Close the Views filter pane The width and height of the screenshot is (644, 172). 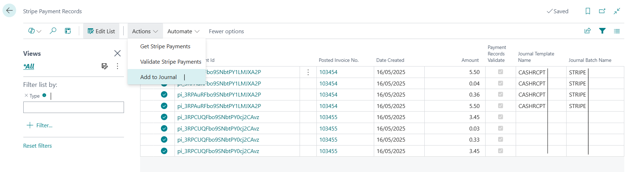click(117, 53)
